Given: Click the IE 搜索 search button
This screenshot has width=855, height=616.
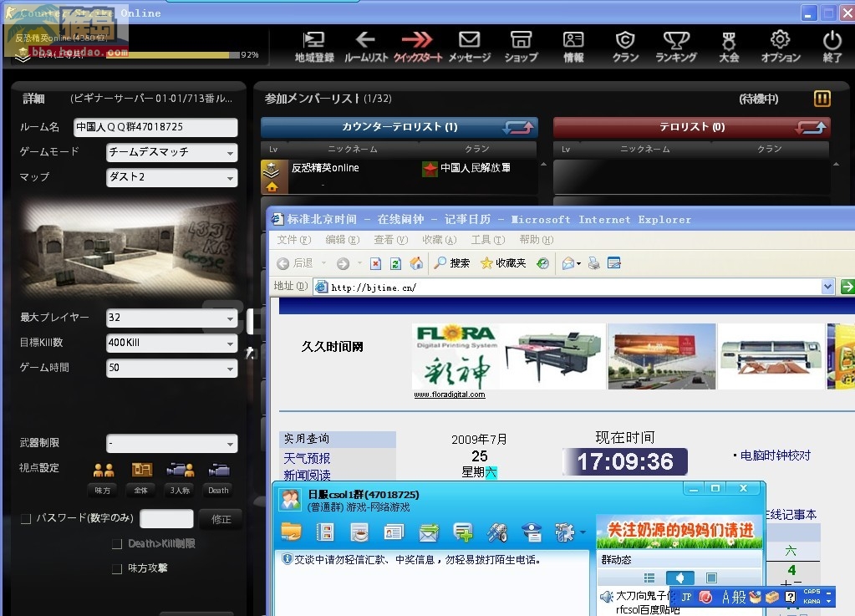Looking at the screenshot, I should tap(452, 264).
